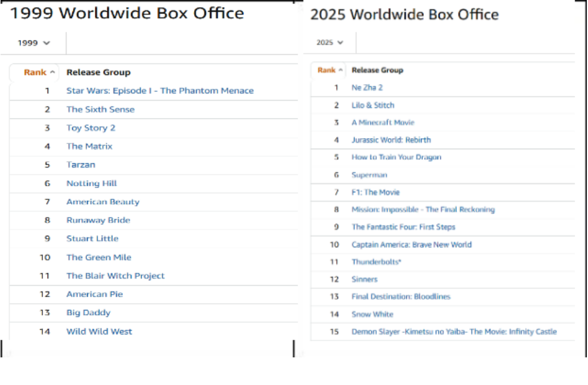
Task: Open F1: The Movie link
Action: point(375,192)
